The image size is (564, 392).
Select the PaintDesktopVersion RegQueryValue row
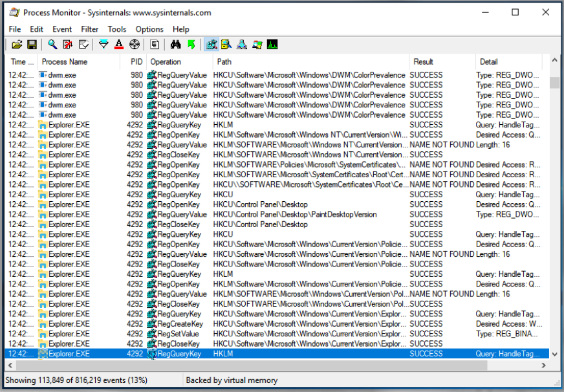277,214
